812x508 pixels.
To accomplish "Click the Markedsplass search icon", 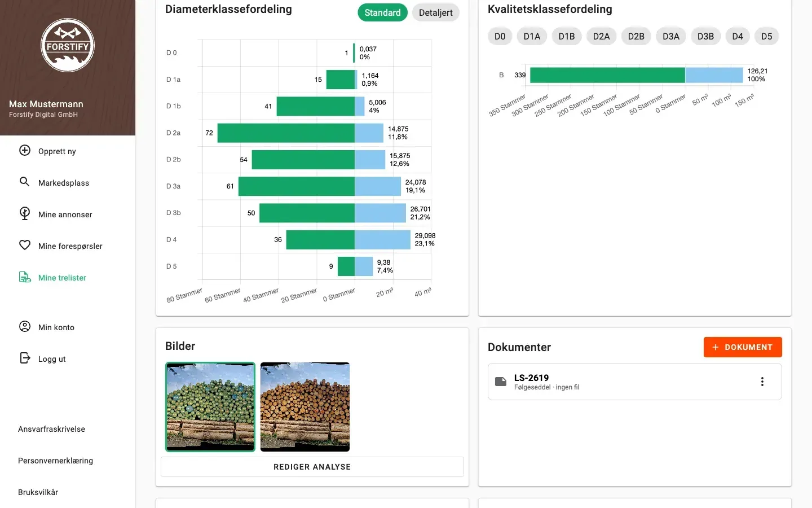I will click(25, 182).
